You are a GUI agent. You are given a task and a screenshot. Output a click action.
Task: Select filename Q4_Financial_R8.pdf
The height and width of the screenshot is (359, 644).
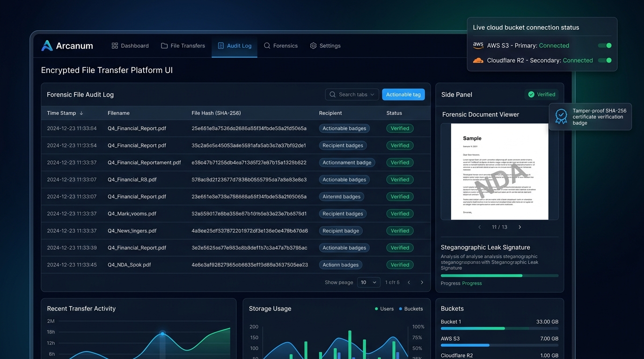(132, 179)
